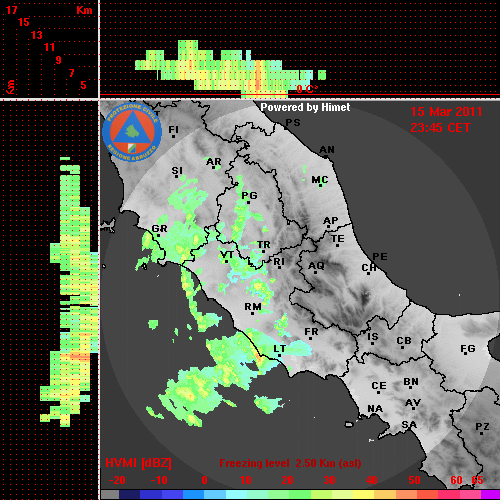
Task: Click the AV city label on the map
Action: 413,403
